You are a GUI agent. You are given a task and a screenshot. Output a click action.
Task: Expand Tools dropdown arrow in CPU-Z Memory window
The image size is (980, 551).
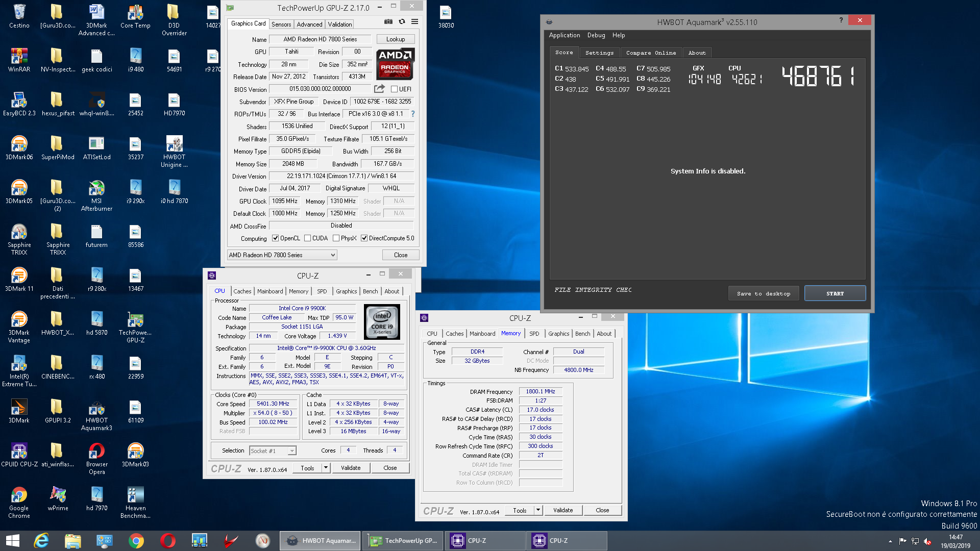[x=538, y=510]
